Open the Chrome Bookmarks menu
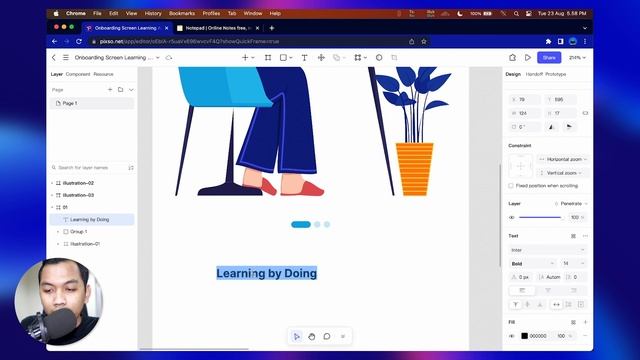640x360 pixels. pos(182,13)
